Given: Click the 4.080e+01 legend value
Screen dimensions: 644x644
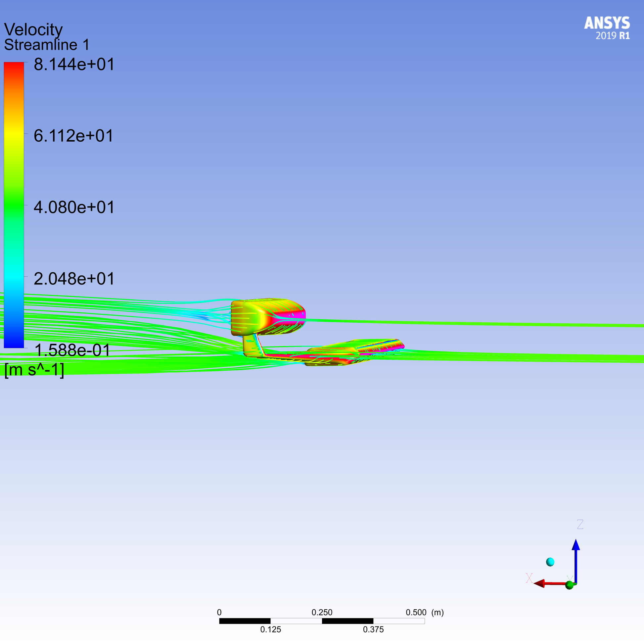Looking at the screenshot, I should 74,207.
